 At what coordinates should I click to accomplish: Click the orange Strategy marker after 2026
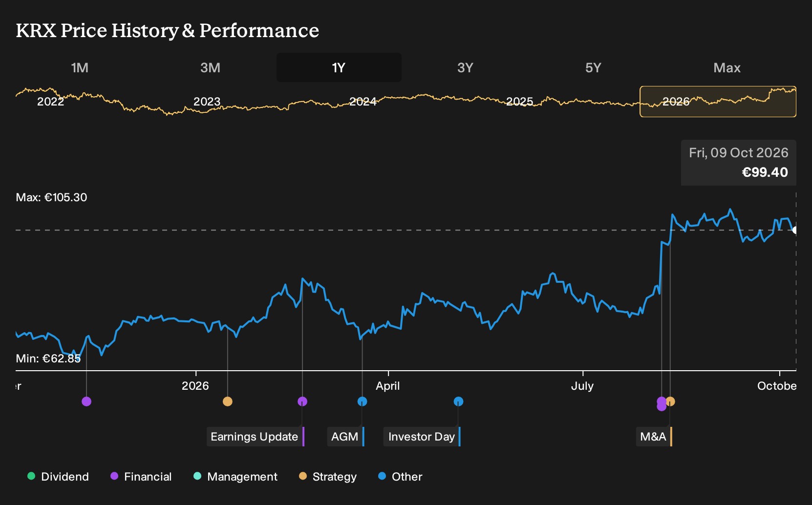coord(227,401)
